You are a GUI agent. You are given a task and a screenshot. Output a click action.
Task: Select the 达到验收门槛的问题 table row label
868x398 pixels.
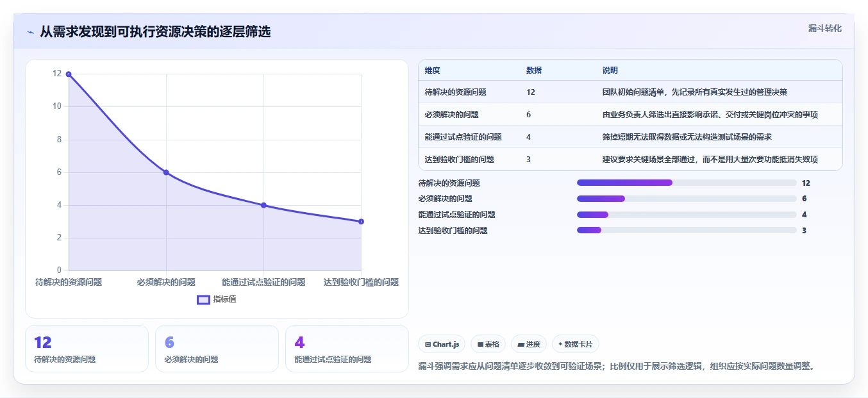pos(460,160)
